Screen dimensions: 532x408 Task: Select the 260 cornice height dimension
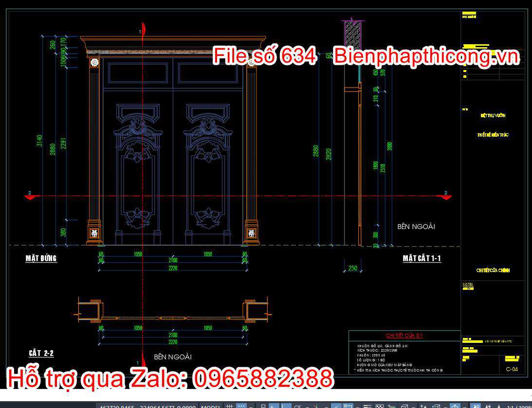tap(52, 45)
